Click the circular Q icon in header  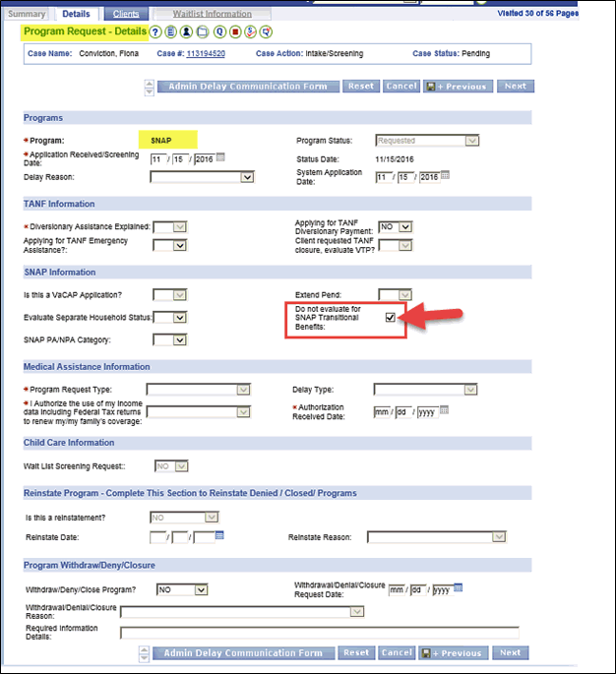(219, 31)
